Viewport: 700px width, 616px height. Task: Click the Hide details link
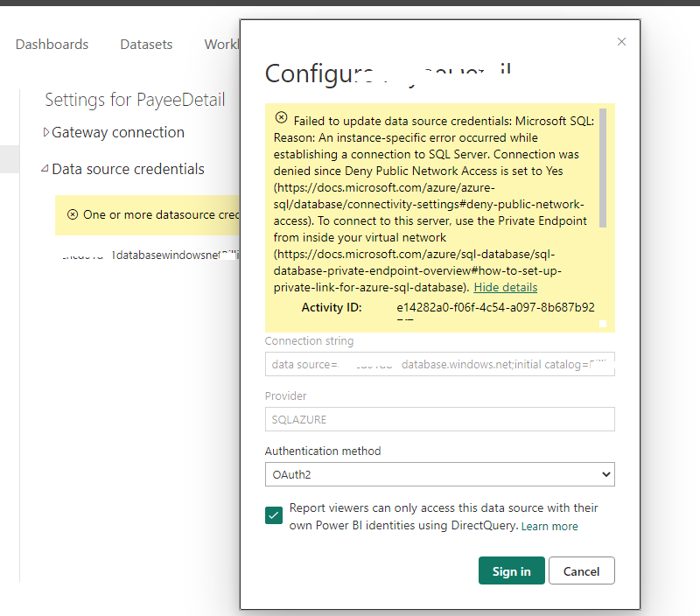[x=506, y=288]
